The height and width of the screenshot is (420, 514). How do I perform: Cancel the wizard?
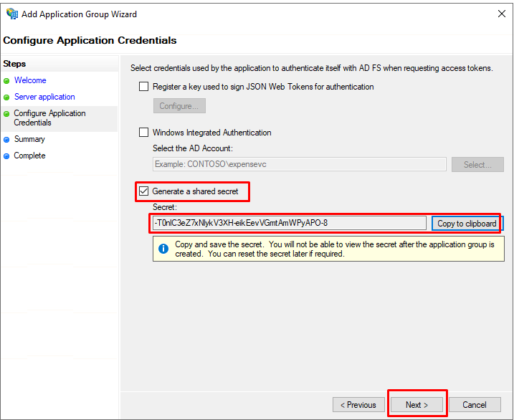point(475,405)
